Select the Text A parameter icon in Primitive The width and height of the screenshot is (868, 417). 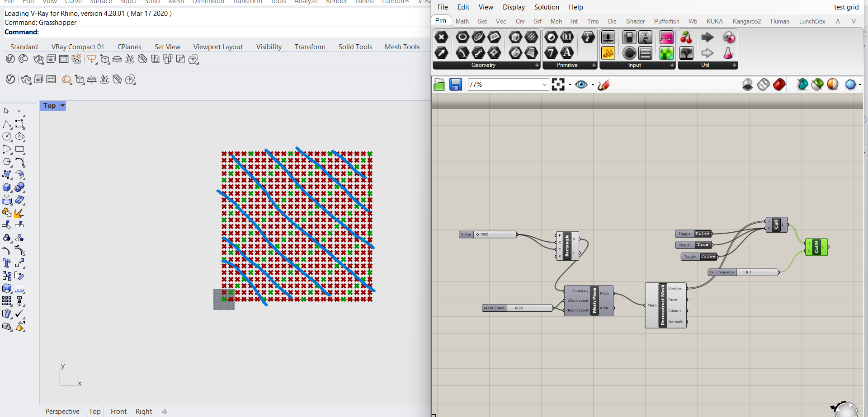point(567,53)
